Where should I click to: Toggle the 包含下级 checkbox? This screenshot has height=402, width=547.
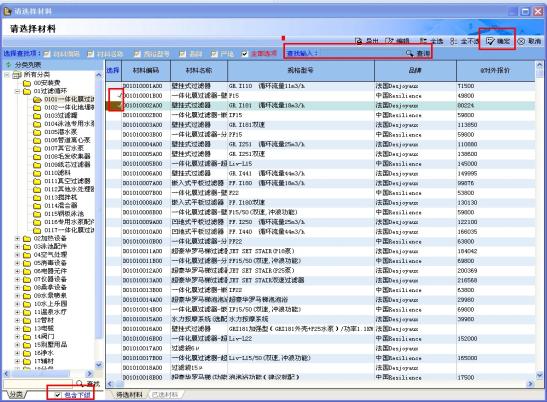tap(58, 395)
